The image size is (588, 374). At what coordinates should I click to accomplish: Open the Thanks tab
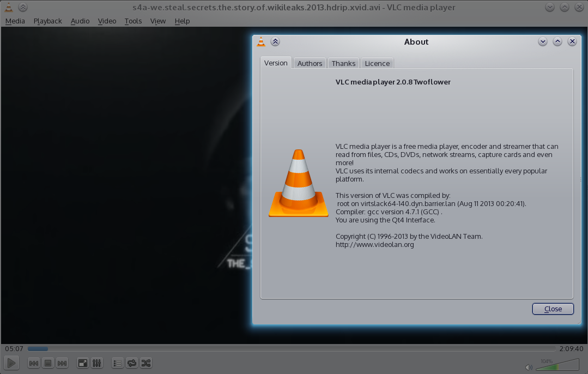coord(343,63)
